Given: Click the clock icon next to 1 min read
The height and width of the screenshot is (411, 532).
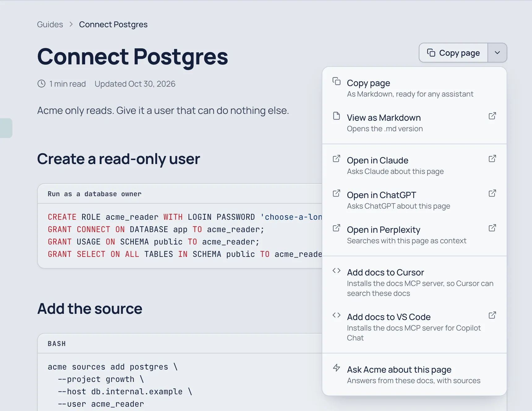Looking at the screenshot, I should coord(41,84).
